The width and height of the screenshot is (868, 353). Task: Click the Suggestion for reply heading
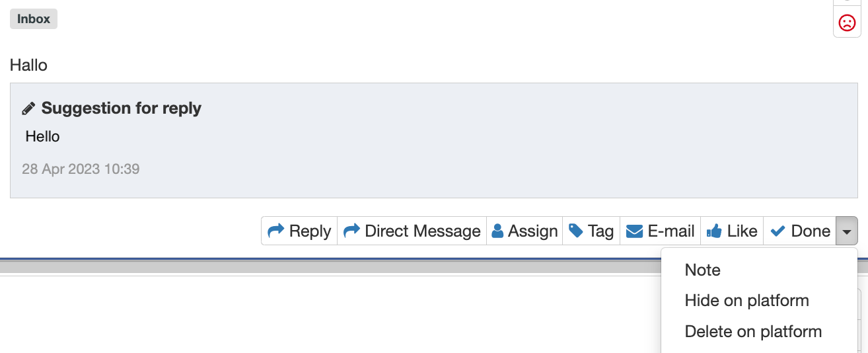click(122, 108)
